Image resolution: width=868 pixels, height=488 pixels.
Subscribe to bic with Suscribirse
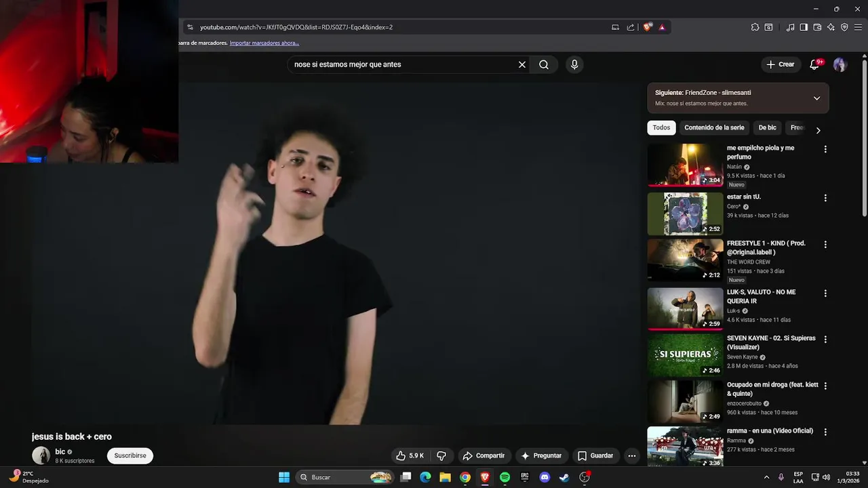(x=130, y=455)
